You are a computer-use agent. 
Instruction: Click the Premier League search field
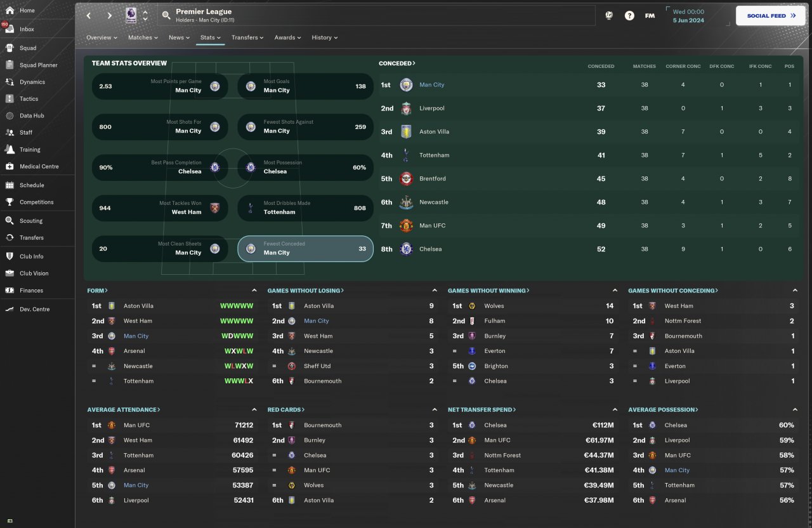click(x=377, y=16)
